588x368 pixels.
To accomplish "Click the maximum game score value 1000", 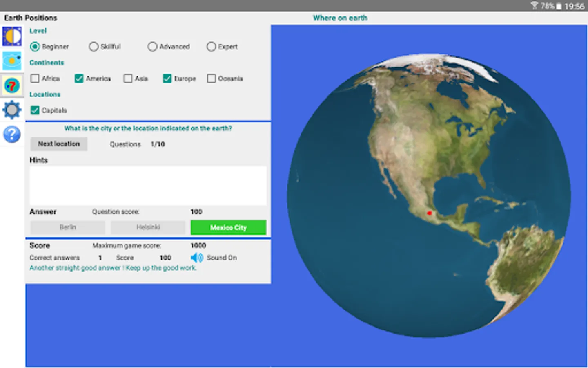I will point(198,246).
